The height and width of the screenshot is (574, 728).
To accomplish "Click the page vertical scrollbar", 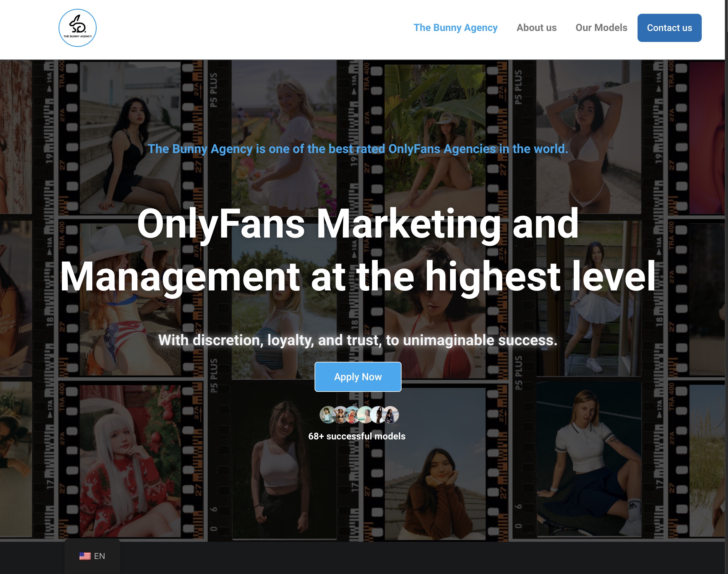I will (x=726, y=287).
